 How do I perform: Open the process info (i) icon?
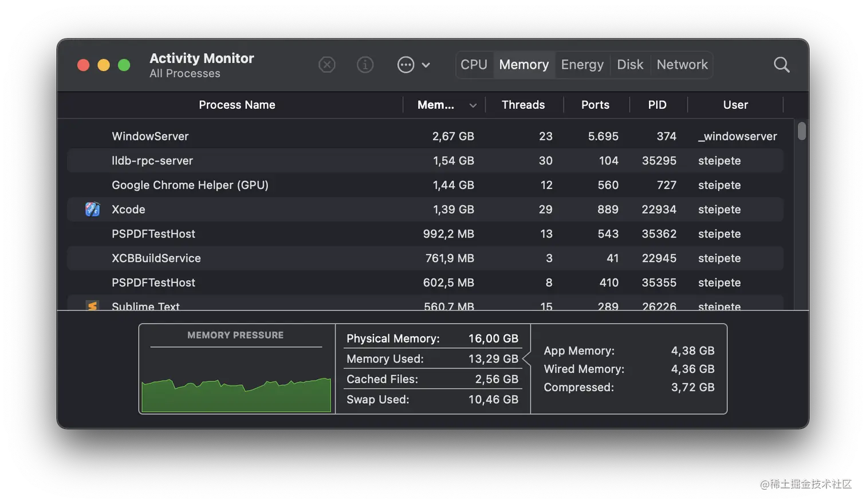tap(365, 65)
